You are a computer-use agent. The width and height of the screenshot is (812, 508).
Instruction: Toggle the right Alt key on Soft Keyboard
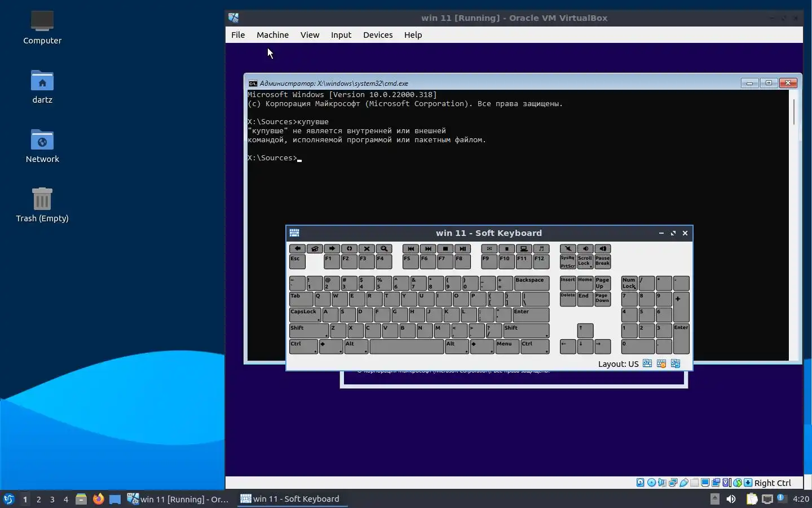click(x=457, y=347)
